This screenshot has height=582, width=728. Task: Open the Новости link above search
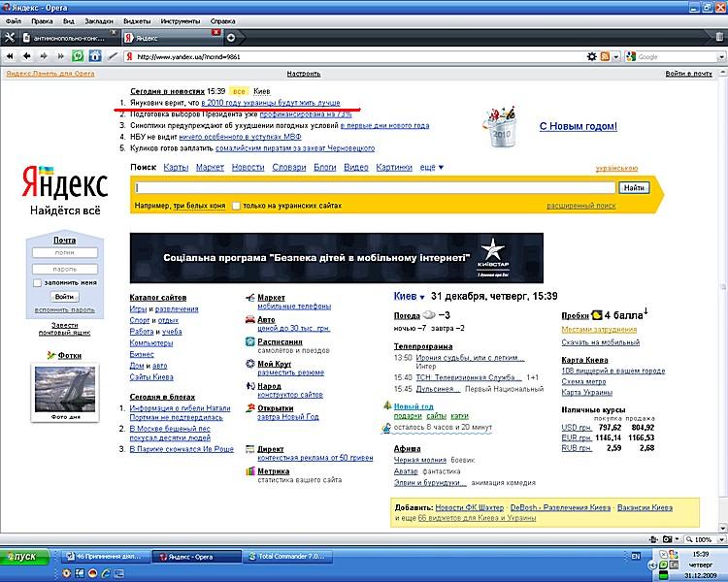[248, 168]
